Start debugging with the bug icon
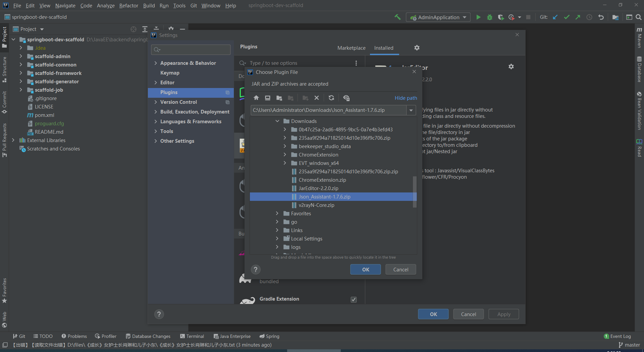This screenshot has height=352, width=644. 490,17
